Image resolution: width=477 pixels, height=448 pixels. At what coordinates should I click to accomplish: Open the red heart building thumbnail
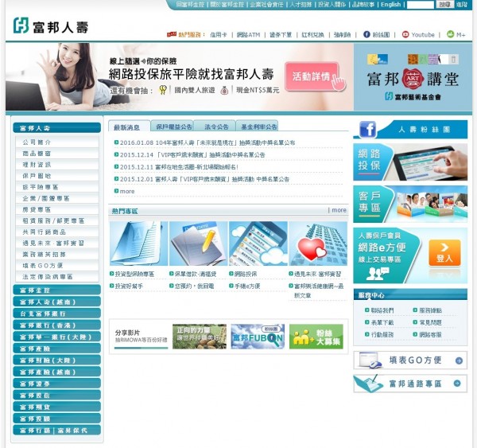[x=318, y=243]
